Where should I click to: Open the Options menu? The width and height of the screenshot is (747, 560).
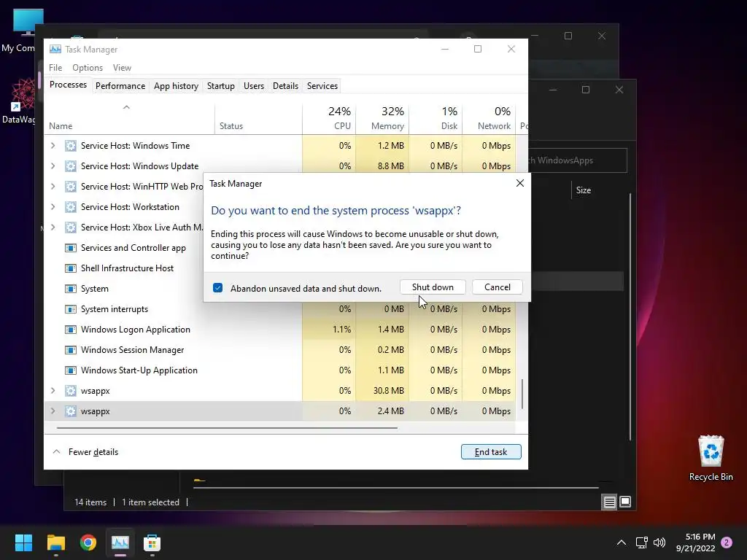(88, 68)
